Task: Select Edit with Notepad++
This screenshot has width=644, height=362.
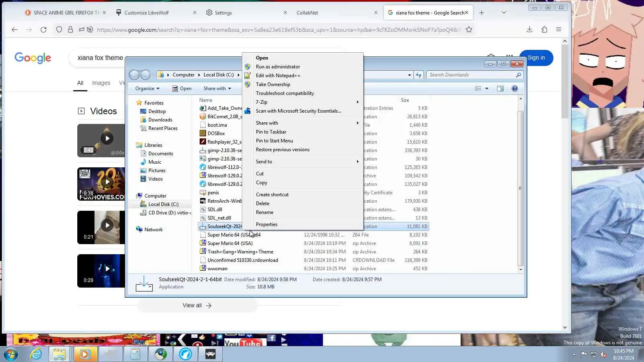Action: point(303,76)
